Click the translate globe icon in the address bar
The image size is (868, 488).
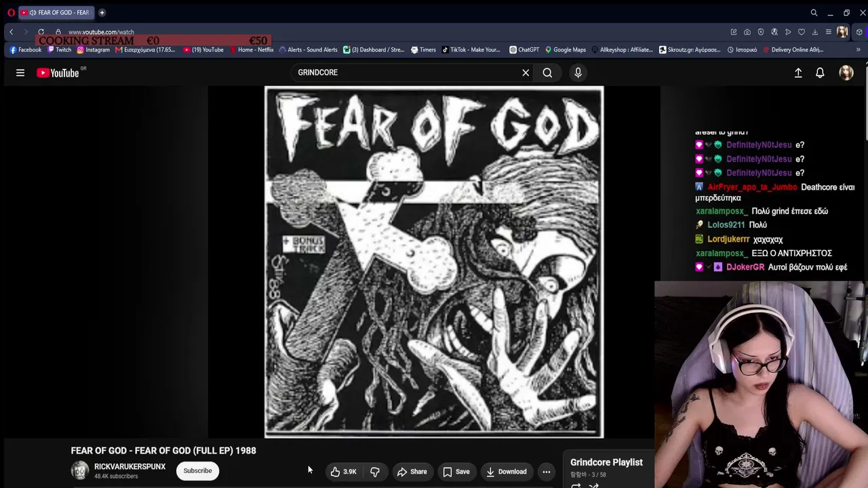(x=774, y=32)
